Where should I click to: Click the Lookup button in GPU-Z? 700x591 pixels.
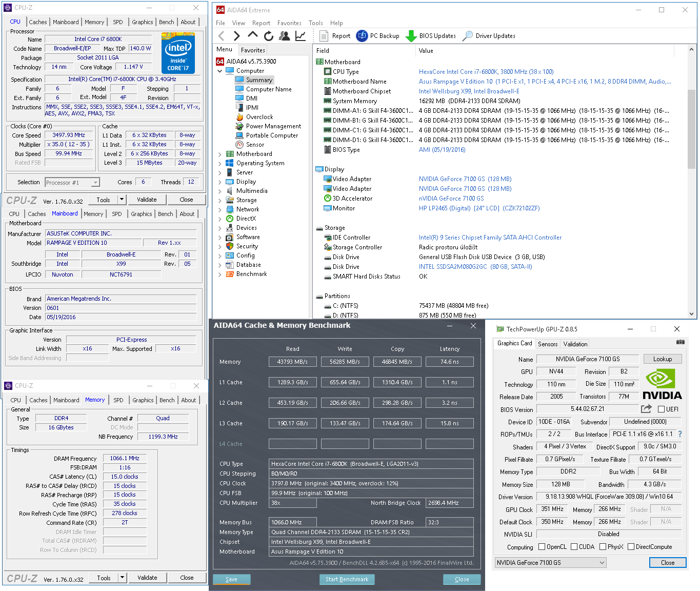[x=663, y=359]
